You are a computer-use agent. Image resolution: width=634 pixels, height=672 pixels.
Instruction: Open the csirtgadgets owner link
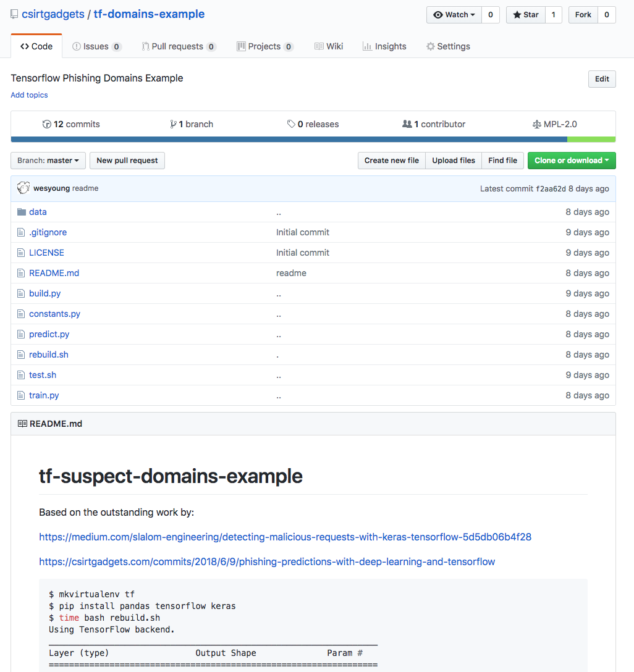click(x=53, y=14)
